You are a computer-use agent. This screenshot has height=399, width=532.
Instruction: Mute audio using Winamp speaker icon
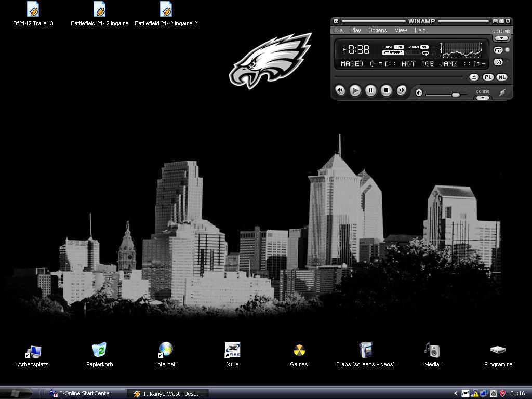point(419,93)
